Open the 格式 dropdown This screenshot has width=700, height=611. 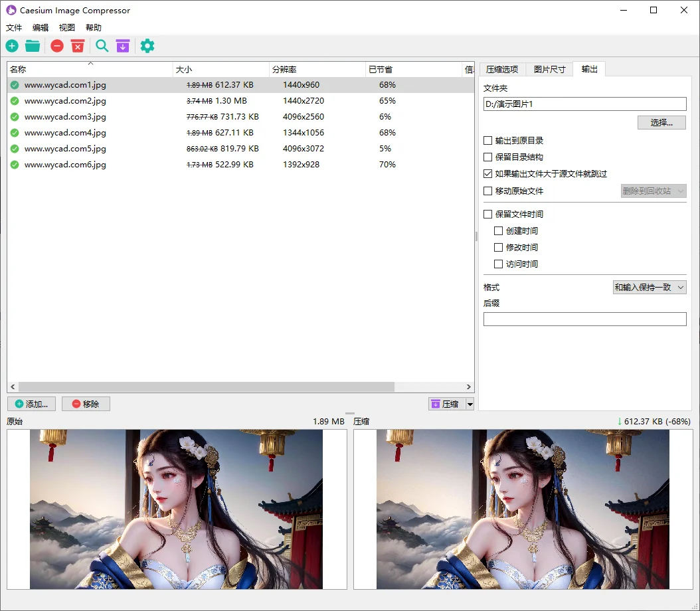click(649, 287)
